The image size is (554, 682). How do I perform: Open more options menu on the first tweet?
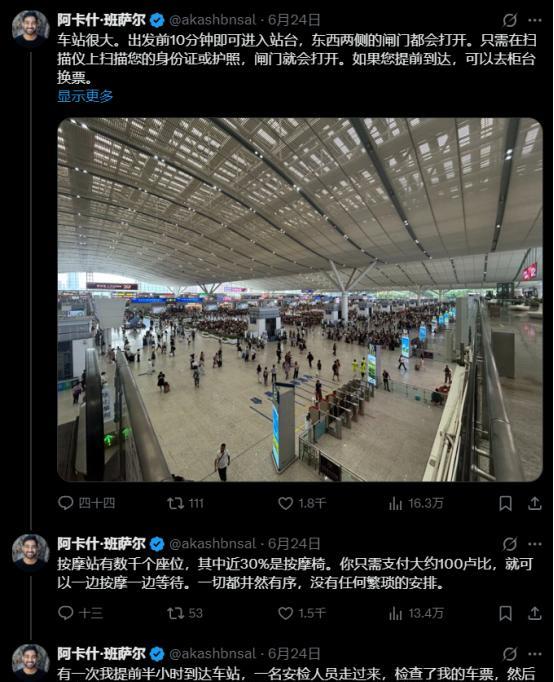coord(535,20)
